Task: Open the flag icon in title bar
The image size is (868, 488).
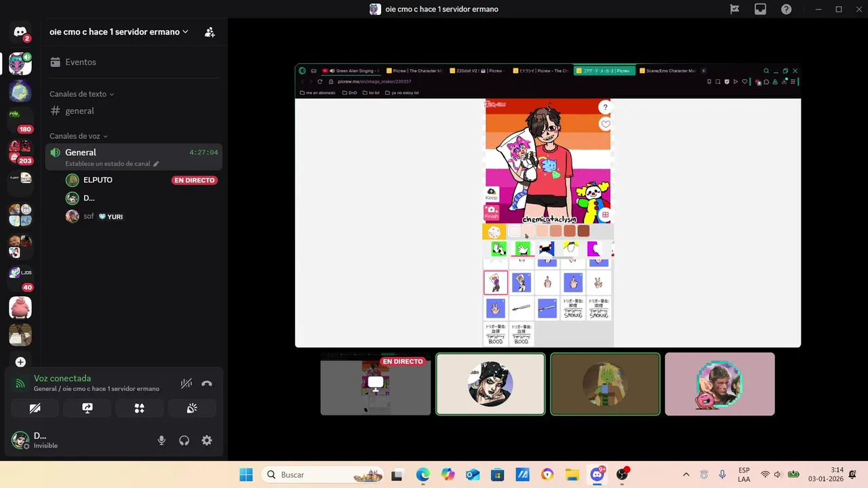Action: (734, 9)
